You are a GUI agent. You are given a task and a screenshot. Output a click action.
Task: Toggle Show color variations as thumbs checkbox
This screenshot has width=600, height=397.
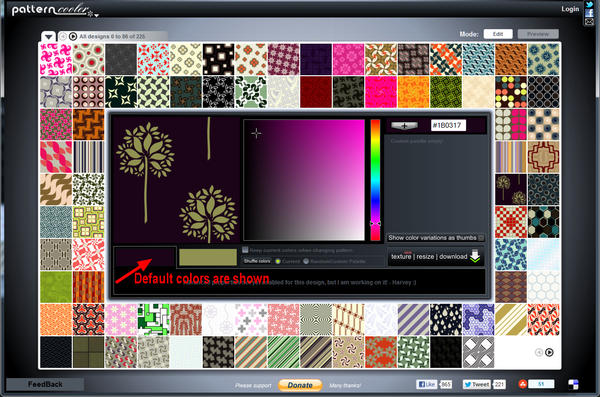(x=481, y=238)
